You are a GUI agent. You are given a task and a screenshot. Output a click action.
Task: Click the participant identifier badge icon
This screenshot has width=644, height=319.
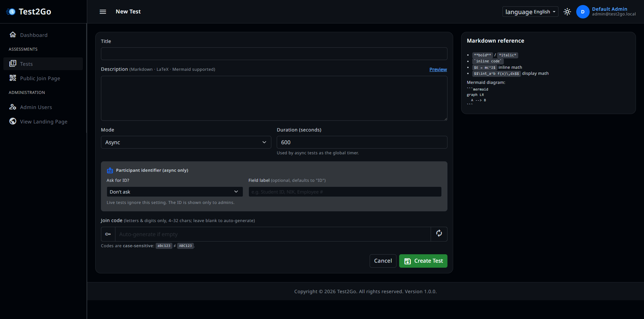(110, 170)
